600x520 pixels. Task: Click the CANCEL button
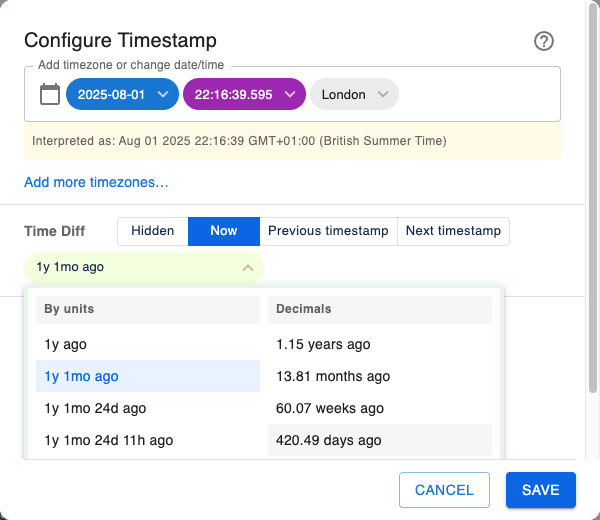(x=444, y=490)
